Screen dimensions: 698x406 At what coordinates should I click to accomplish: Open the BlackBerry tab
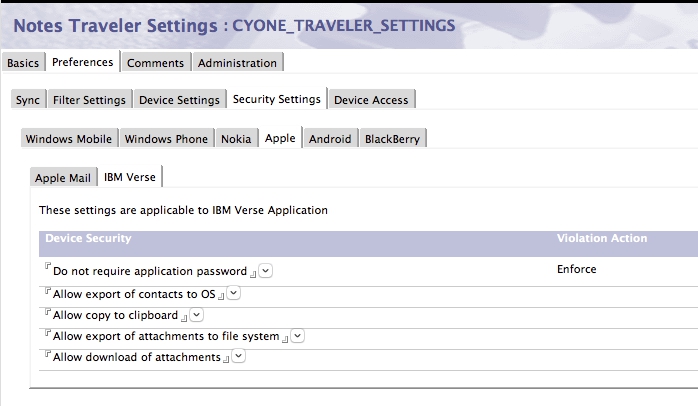coord(393,139)
